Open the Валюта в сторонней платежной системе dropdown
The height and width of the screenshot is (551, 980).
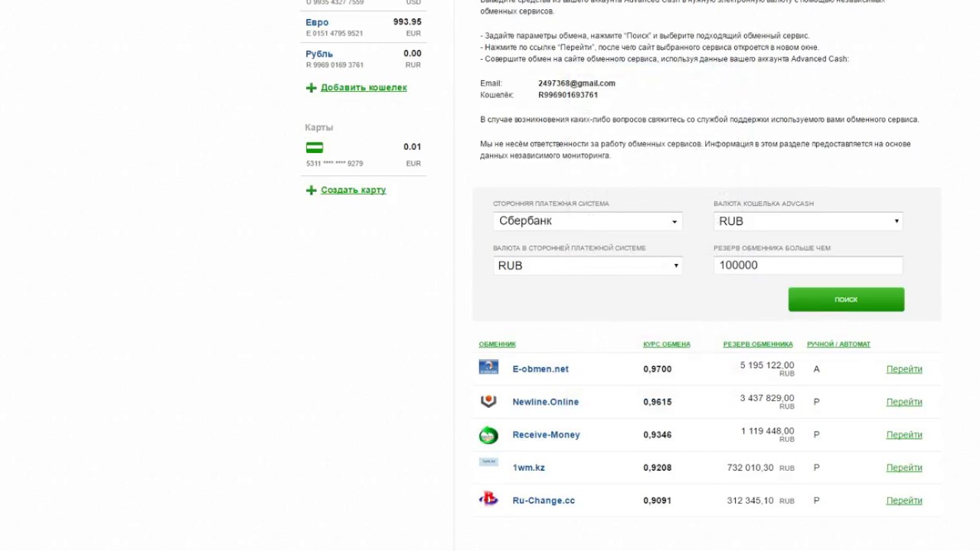click(587, 266)
